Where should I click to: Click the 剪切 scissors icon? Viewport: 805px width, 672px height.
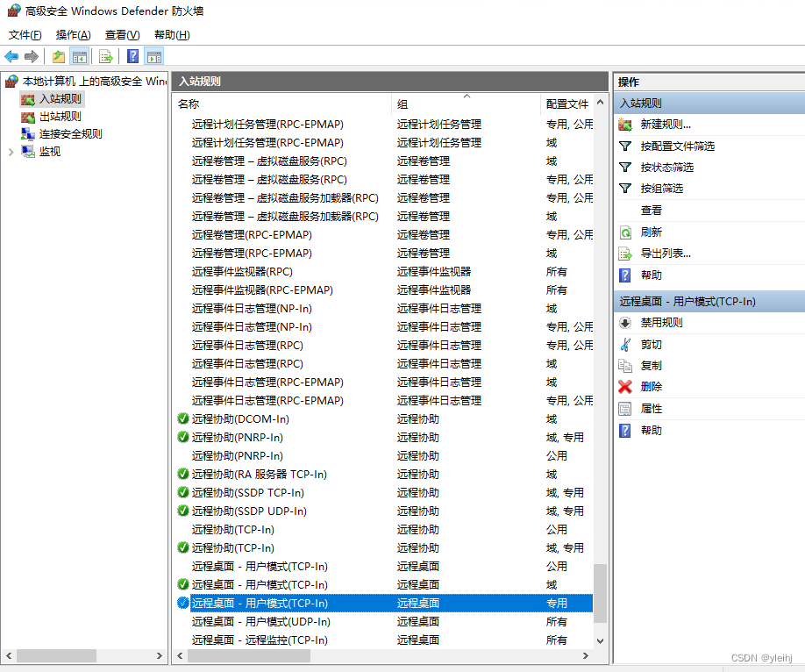625,344
